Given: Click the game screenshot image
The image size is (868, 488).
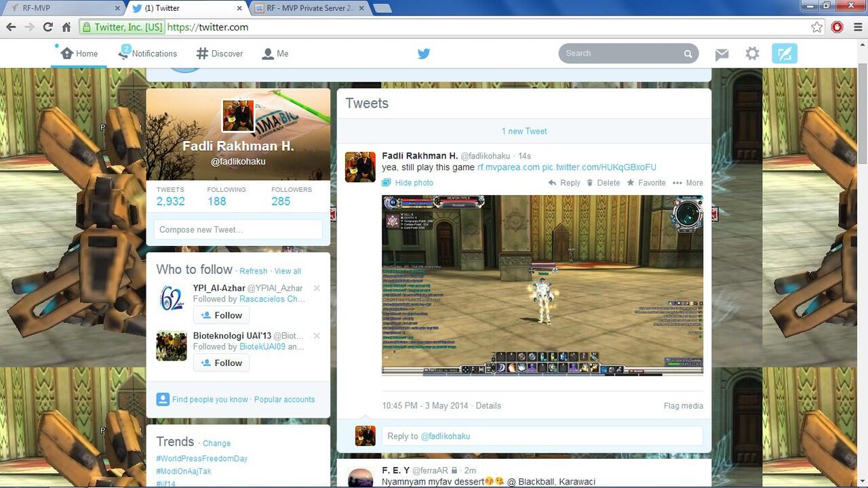Looking at the screenshot, I should [542, 285].
